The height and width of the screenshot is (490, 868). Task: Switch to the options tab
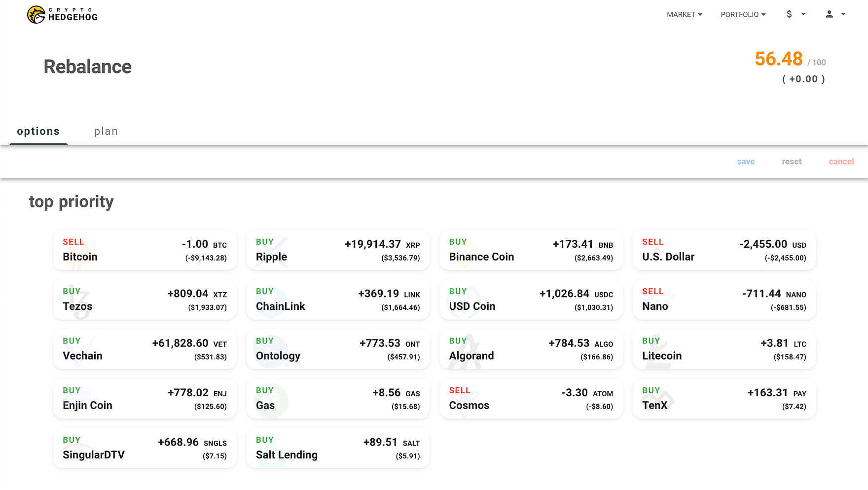(x=38, y=131)
